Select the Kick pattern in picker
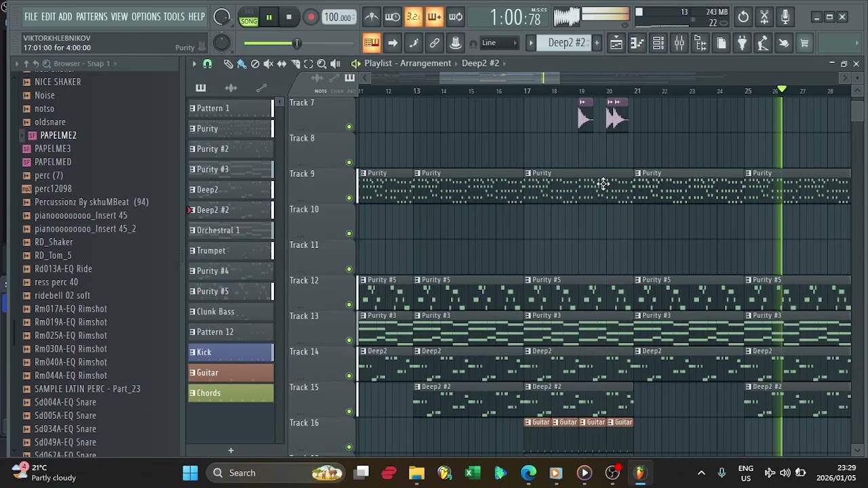 231,352
